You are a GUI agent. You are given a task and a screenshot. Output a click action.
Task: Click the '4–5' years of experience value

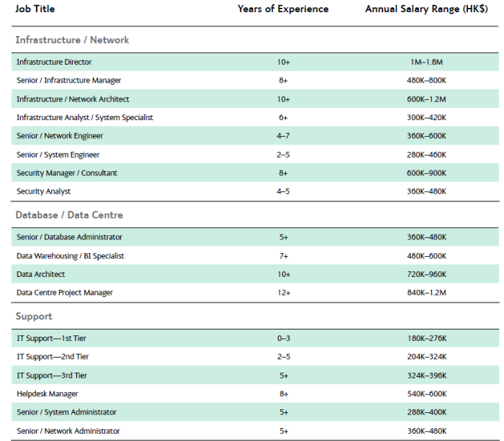point(283,191)
